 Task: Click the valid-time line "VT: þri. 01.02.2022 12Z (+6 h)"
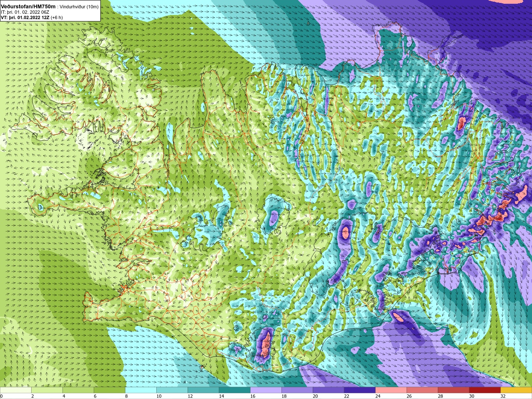pyautogui.click(x=32, y=18)
